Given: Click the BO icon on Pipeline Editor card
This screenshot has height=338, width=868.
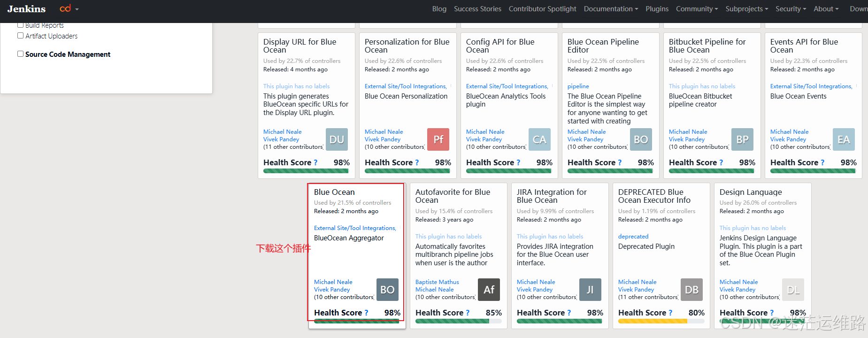Looking at the screenshot, I should [641, 139].
